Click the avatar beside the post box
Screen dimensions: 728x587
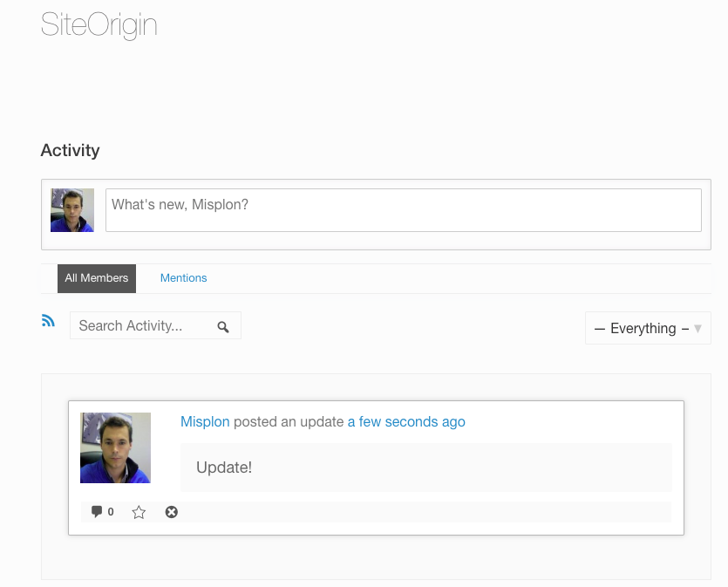pyautogui.click(x=72, y=210)
